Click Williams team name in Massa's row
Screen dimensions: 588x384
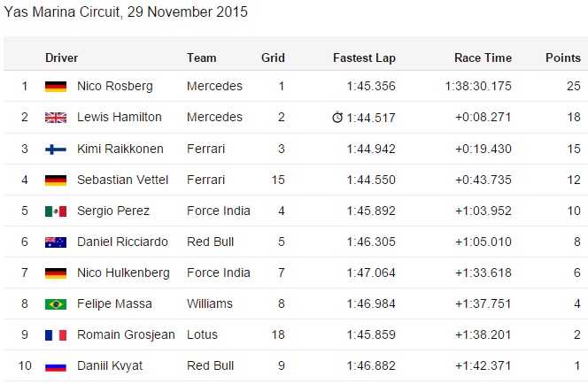point(209,304)
